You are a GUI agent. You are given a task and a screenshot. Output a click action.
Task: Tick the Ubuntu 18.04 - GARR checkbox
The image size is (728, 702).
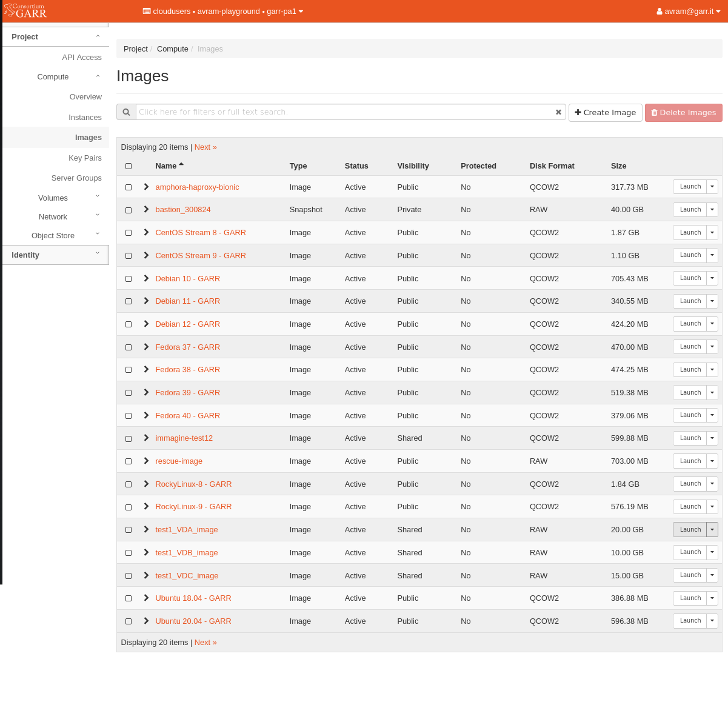coord(129,598)
